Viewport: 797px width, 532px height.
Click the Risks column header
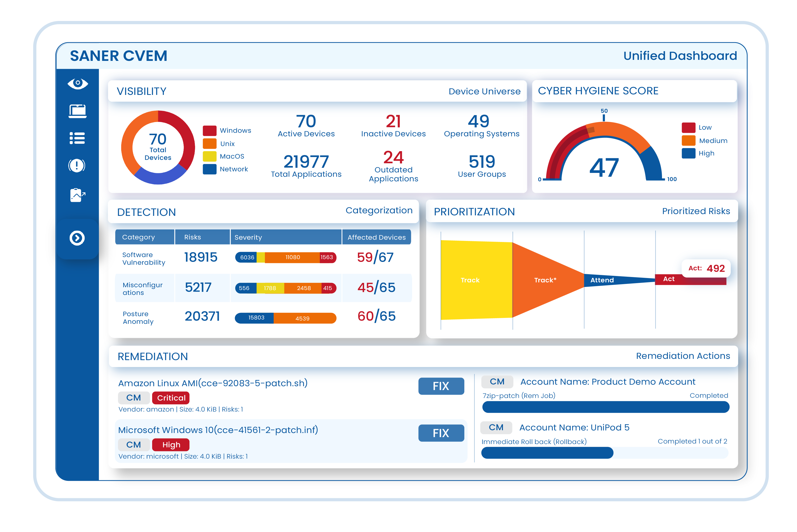tap(203, 237)
